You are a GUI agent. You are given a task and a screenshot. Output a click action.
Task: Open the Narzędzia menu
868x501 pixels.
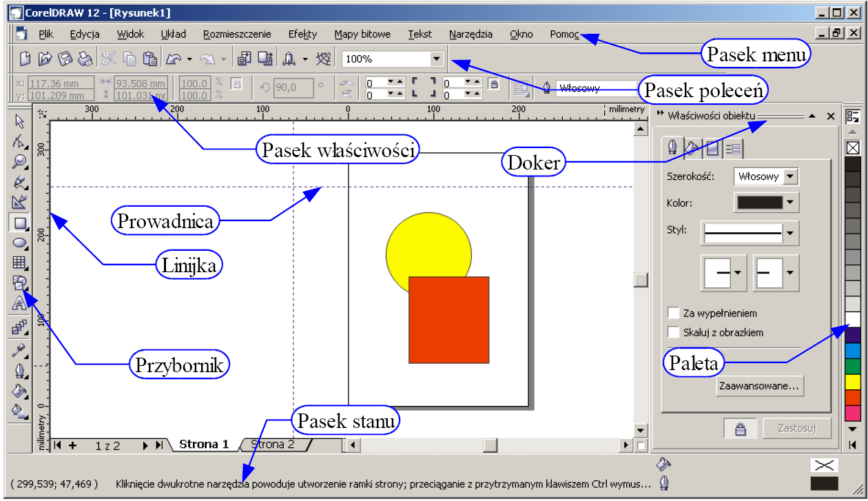[471, 34]
